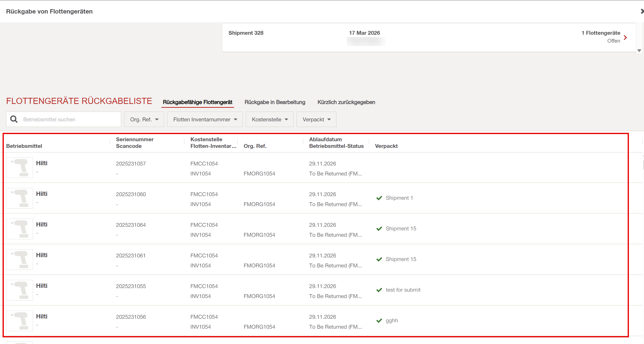Click green checkmark beside test for submit

coord(379,290)
